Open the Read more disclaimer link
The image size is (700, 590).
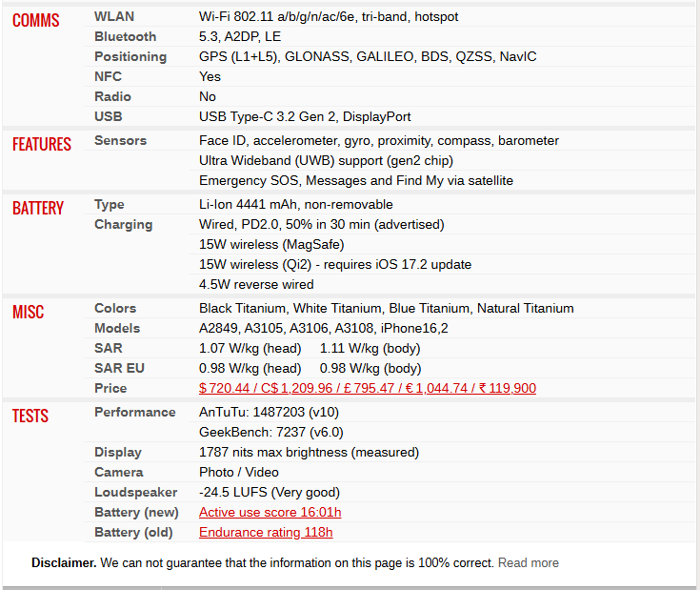[529, 562]
